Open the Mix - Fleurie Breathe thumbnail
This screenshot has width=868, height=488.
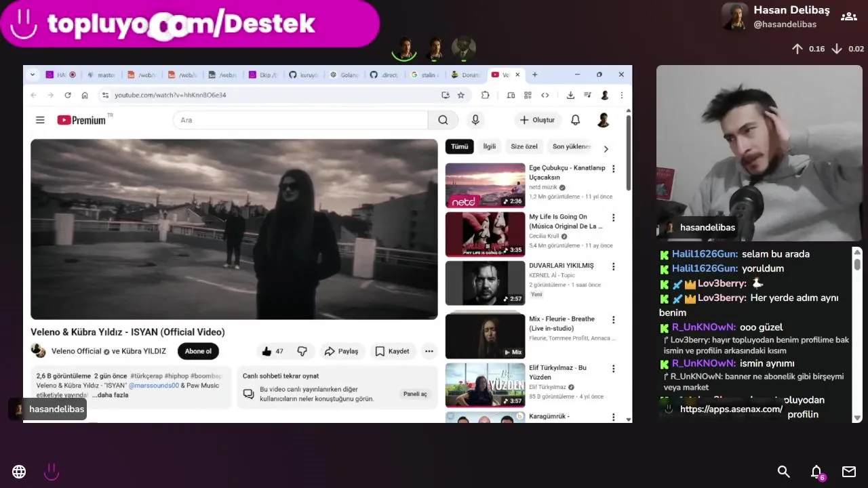click(x=485, y=335)
